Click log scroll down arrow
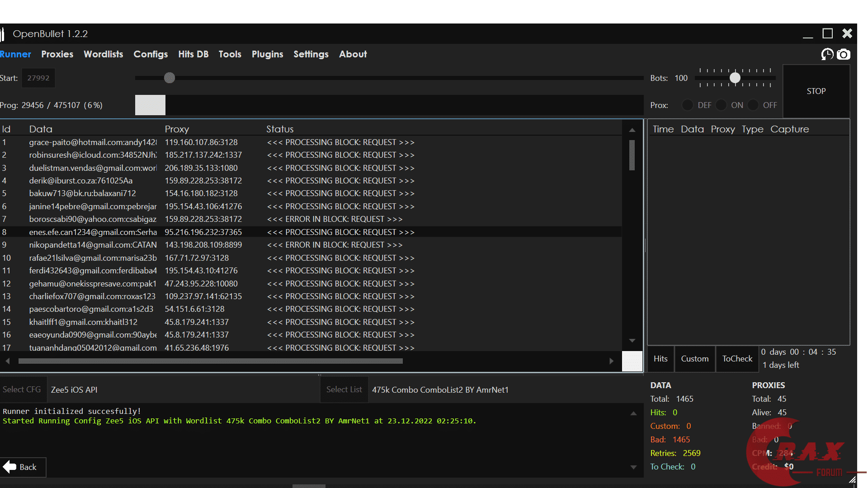This screenshot has width=868, height=488. (633, 467)
